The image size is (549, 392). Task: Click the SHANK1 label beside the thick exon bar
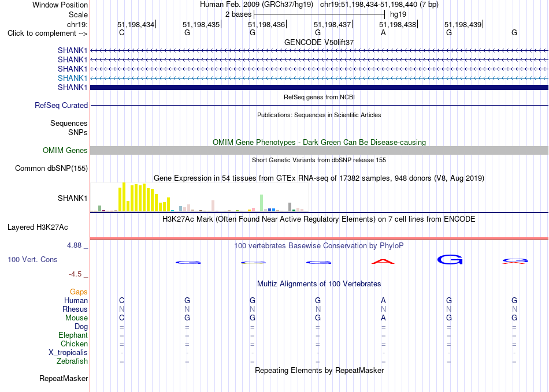72,87
